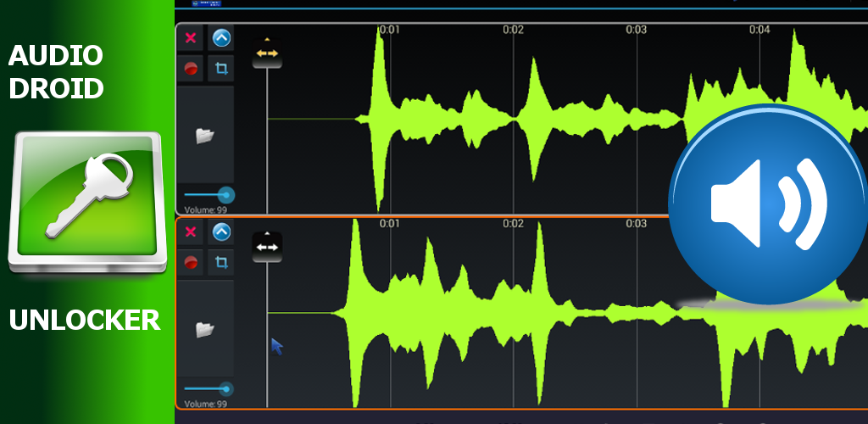Collapse the top track with up chevron
868x424 pixels.
click(221, 38)
